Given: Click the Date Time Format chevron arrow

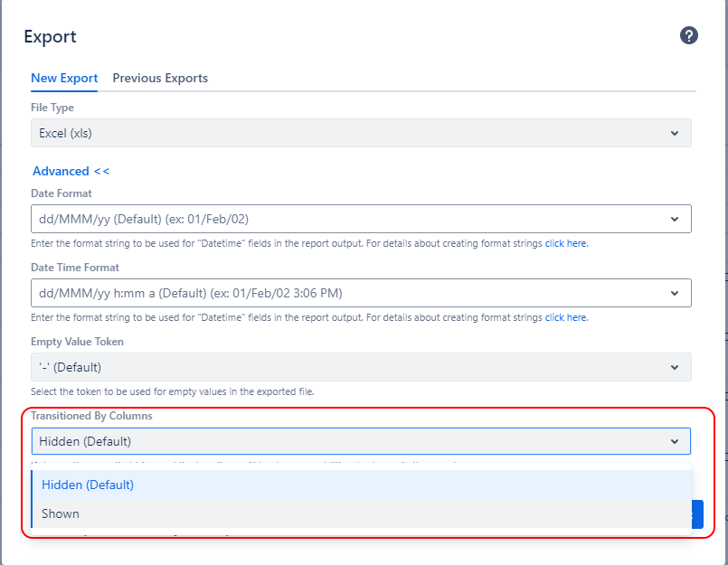Looking at the screenshot, I should 675,293.
